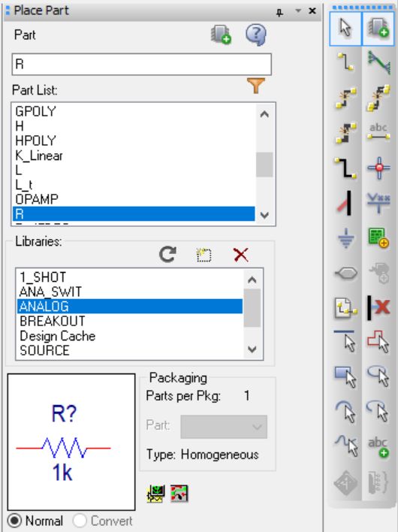
Task: Click the Part List scrollbar thumb
Action: [264, 165]
